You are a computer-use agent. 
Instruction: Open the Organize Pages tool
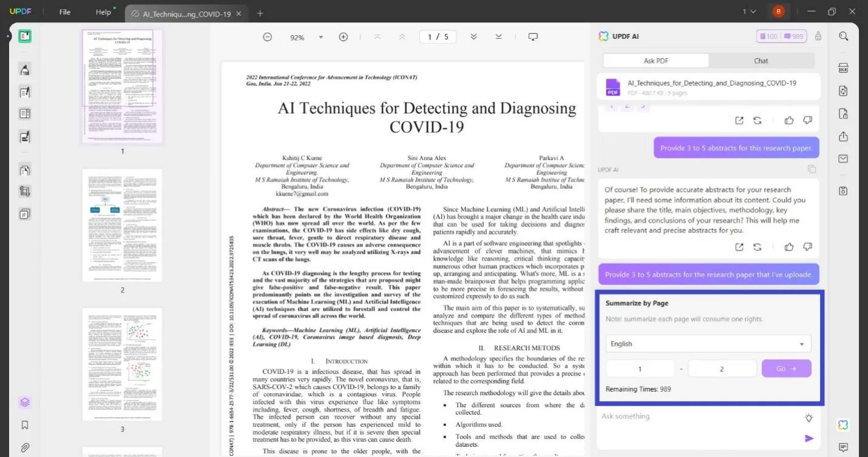tap(25, 170)
